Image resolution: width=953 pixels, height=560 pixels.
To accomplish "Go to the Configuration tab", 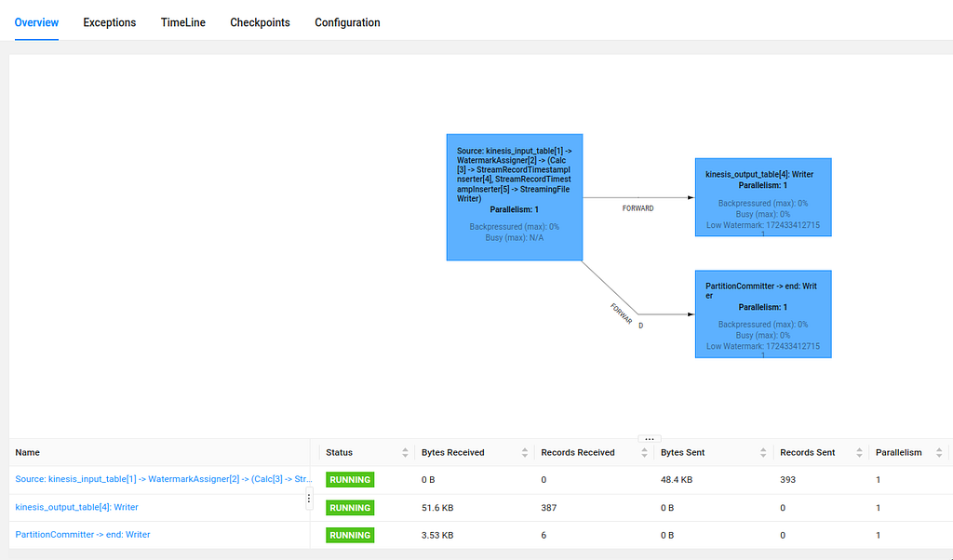I will coord(348,22).
